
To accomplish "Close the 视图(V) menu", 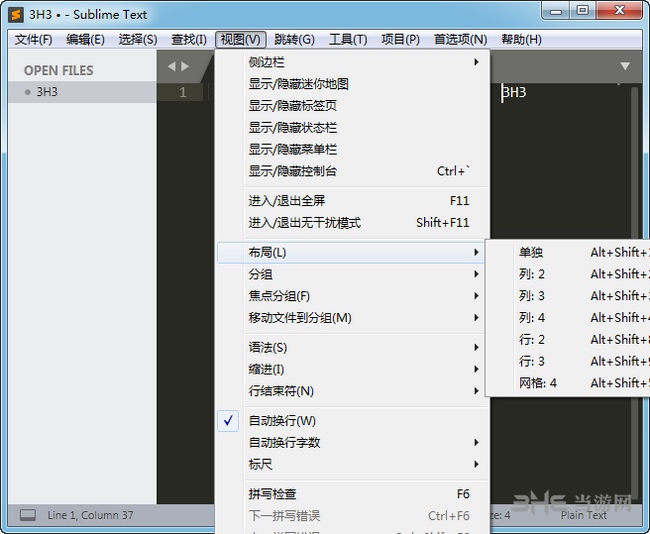I will pos(240,40).
